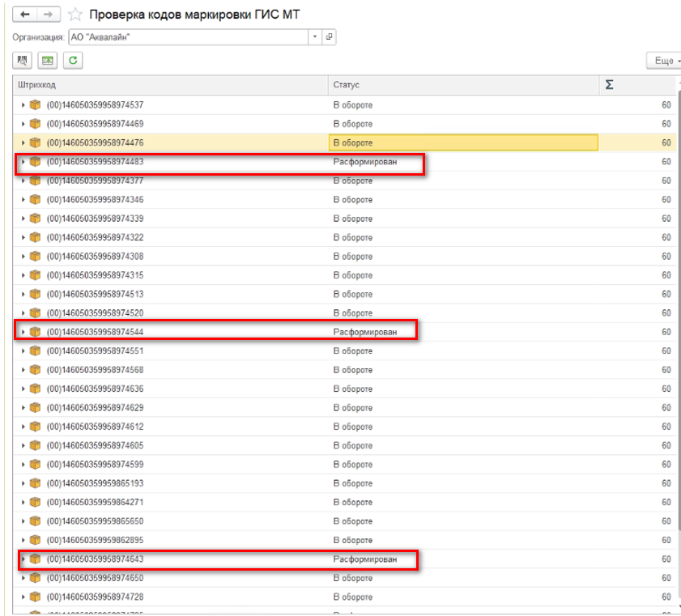
Task: Select highlighted status cell of barcode 974476
Action: pos(463,142)
